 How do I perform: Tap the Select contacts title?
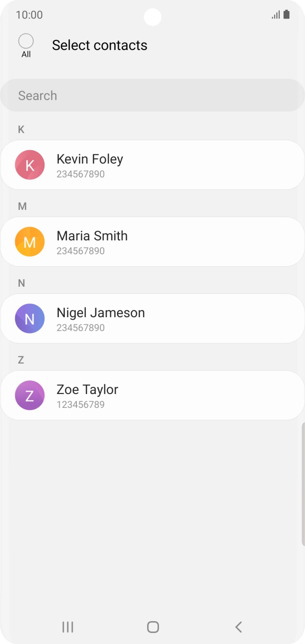point(100,45)
